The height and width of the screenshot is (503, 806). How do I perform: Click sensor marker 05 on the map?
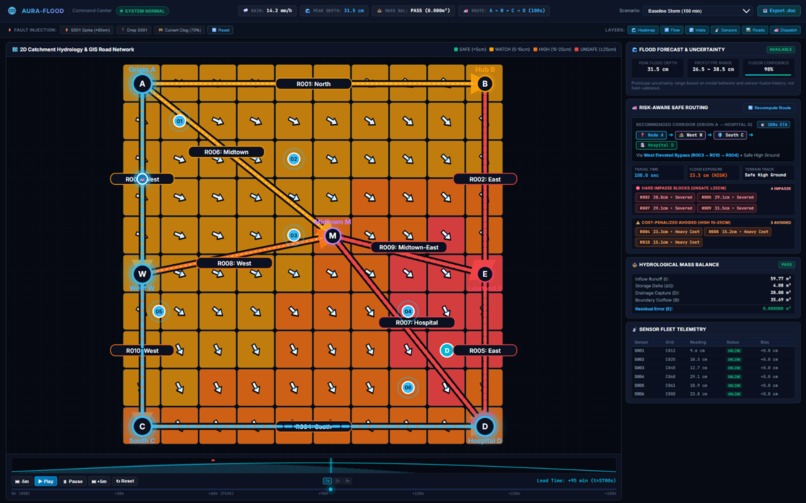159,311
